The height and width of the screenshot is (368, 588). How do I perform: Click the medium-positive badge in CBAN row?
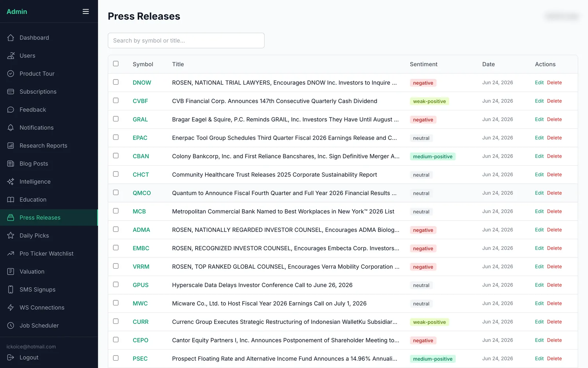(x=433, y=156)
